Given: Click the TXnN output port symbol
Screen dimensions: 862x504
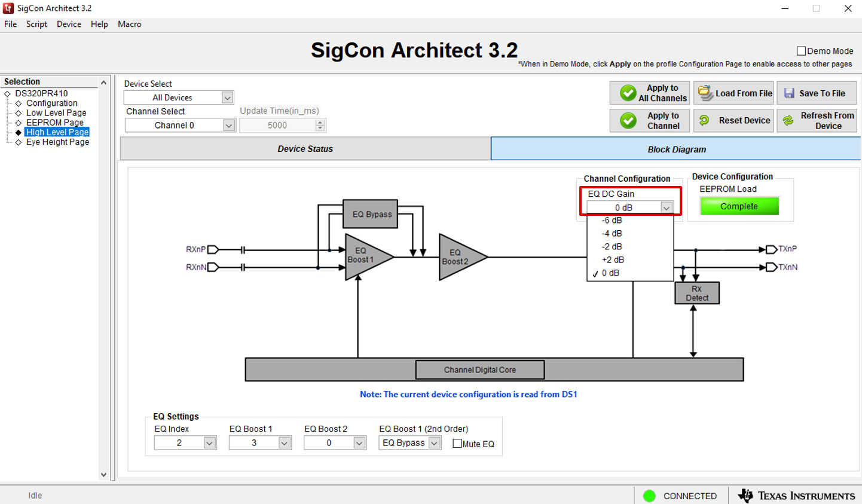Looking at the screenshot, I should click(771, 267).
